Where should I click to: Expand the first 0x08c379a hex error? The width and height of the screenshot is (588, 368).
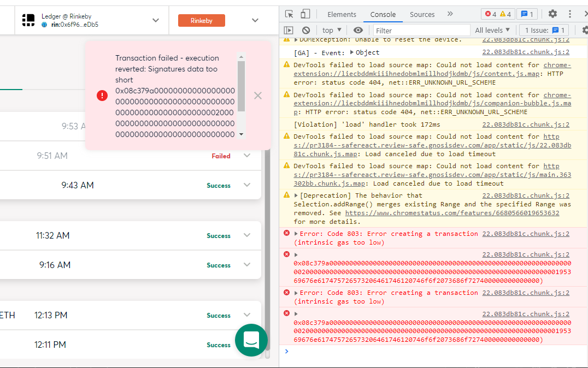296,254
